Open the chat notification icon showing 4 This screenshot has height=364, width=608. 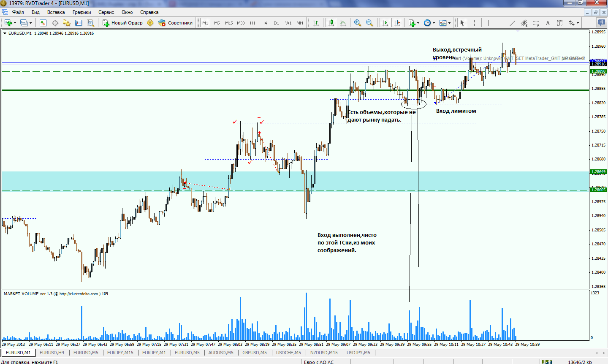click(601, 22)
